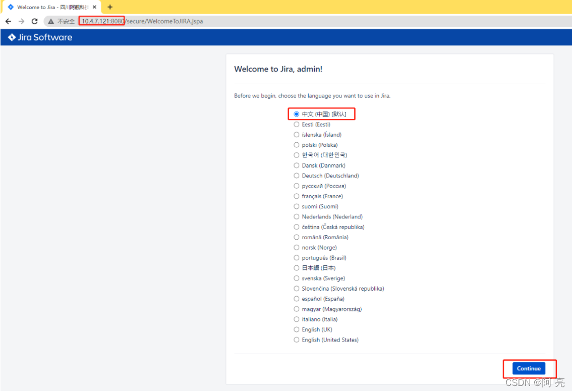Click the Welcome to Jira, admin! heading

pos(278,69)
